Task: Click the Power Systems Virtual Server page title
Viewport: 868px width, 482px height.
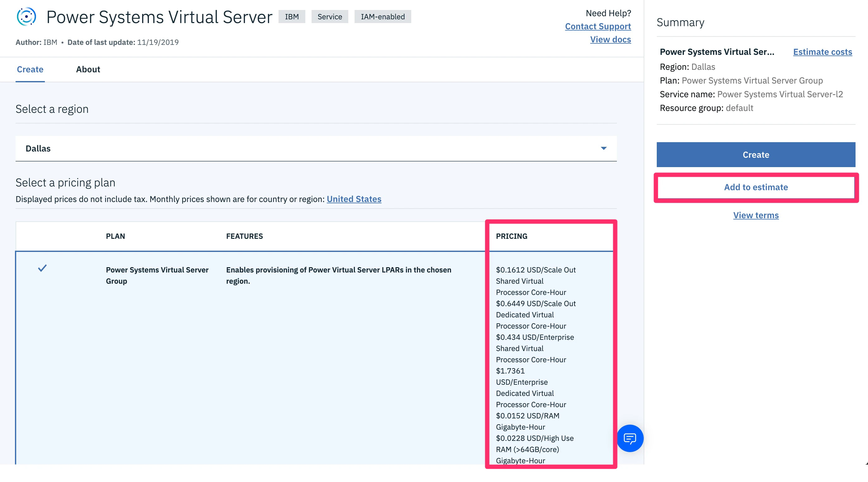Action: click(160, 17)
